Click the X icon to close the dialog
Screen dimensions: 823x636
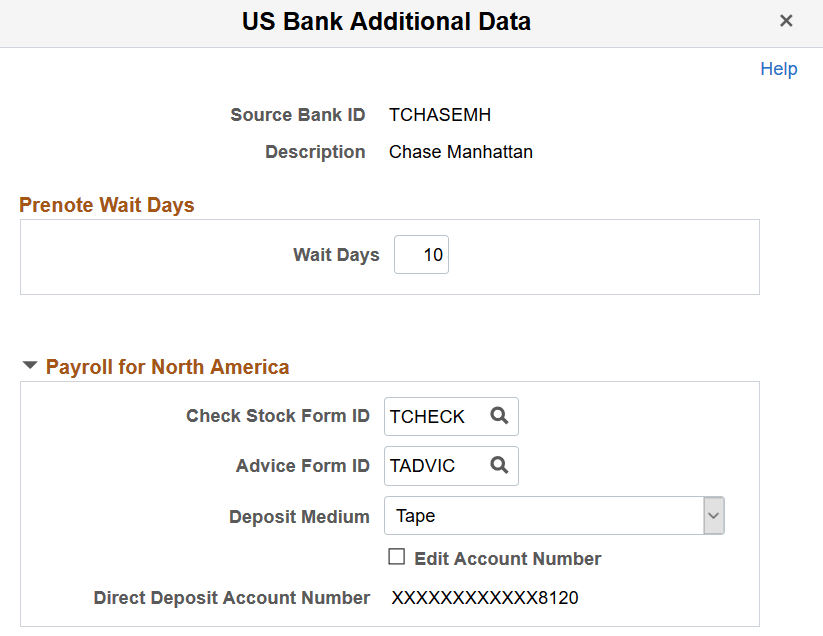(787, 20)
